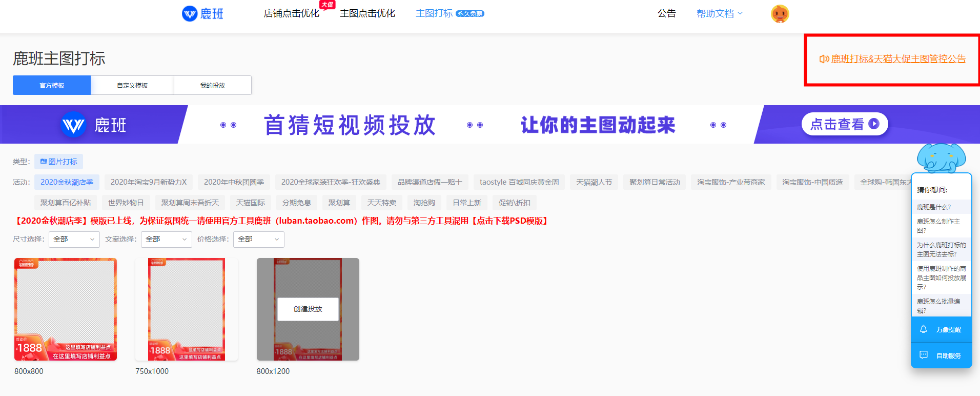Viewport: 980px width, 396px height.
Task: Open 店铺点击优化 menu
Action: 291,13
